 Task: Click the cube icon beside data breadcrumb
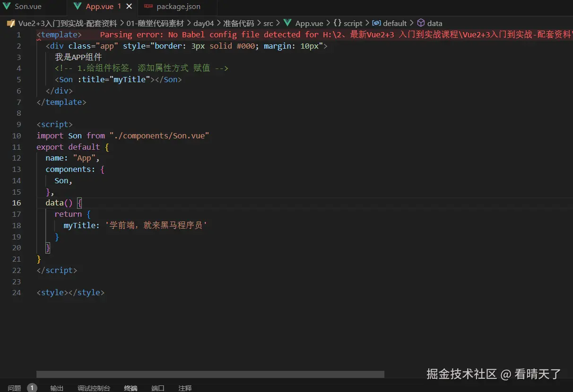point(421,23)
